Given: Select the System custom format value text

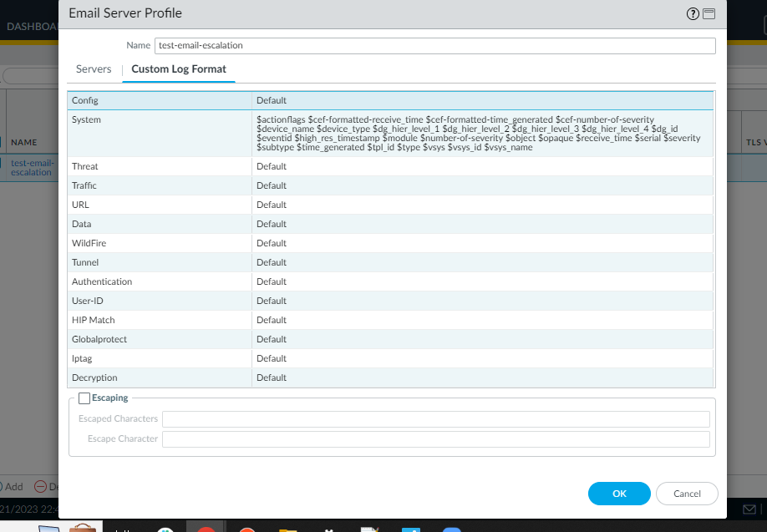Looking at the screenshot, I should pyautogui.click(x=479, y=134).
